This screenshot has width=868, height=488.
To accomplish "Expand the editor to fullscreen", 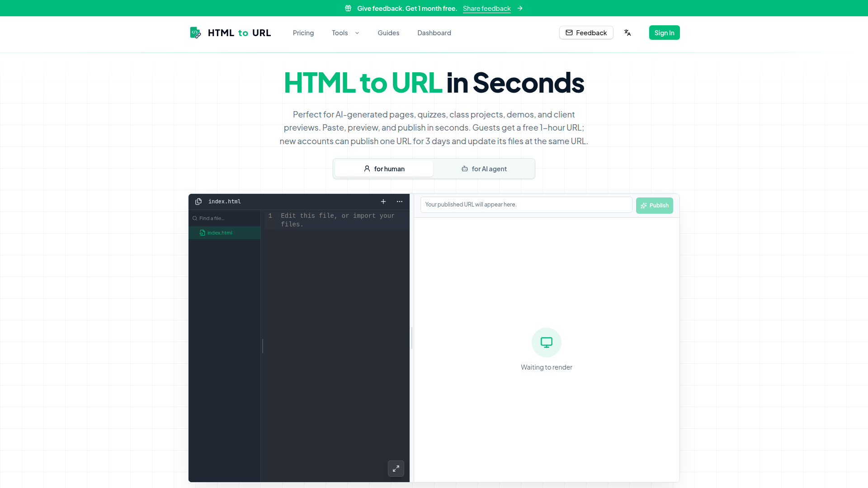I will click(x=396, y=469).
